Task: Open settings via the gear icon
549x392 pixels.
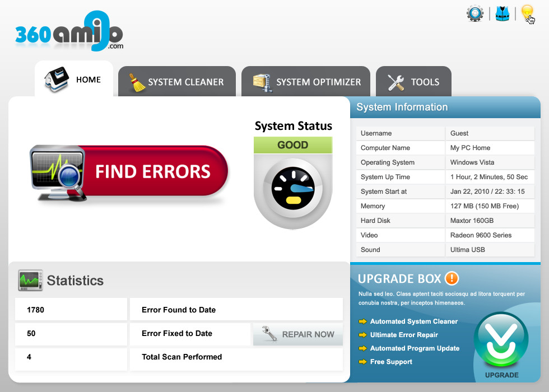Action: click(x=475, y=13)
